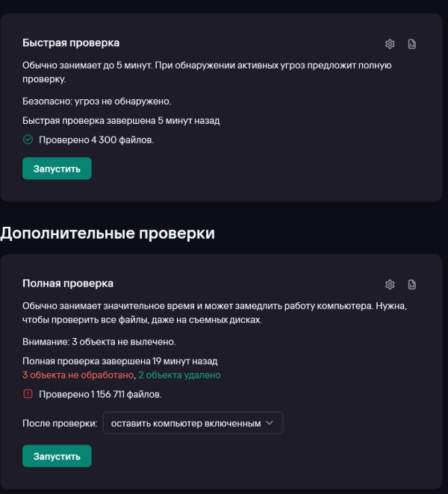Open Quick scan settings gear icon

click(x=390, y=44)
